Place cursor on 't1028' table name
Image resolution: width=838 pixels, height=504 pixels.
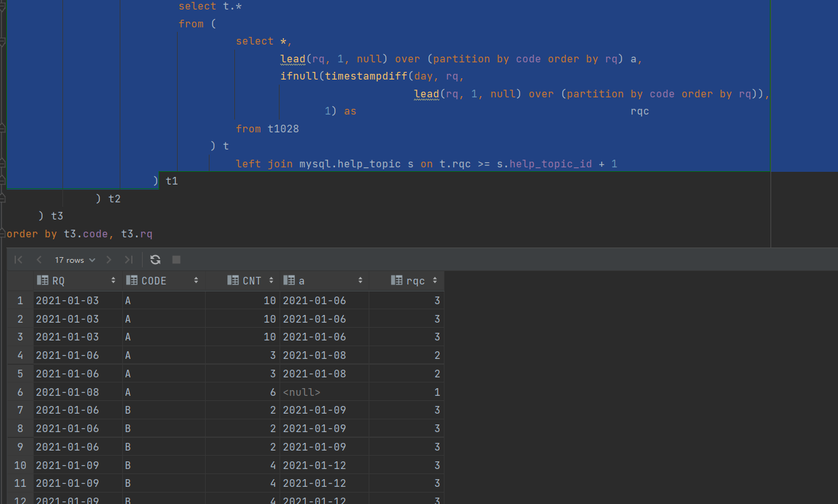283,129
